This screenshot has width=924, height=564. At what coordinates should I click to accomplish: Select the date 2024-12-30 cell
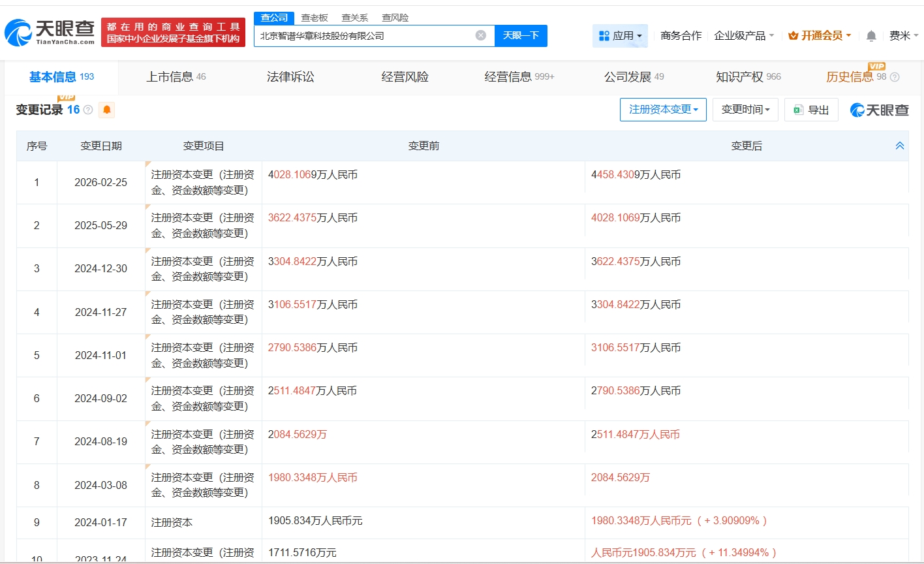(101, 268)
